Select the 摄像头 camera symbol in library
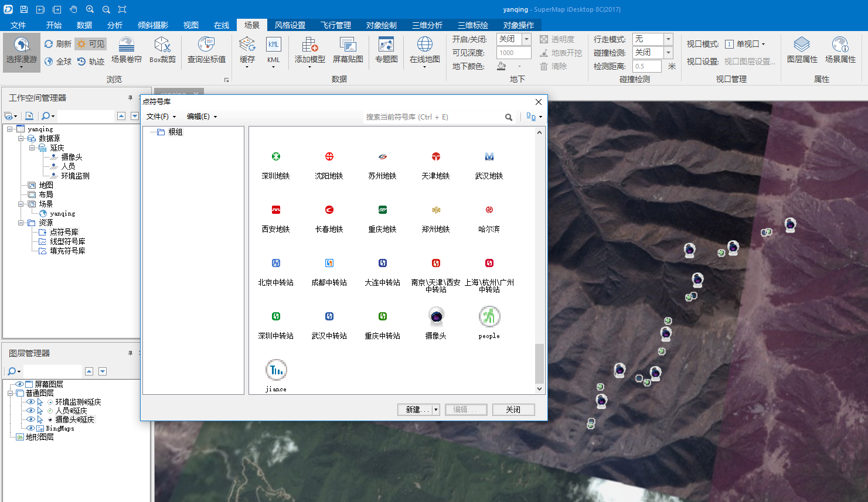The image size is (868, 502). [436, 323]
